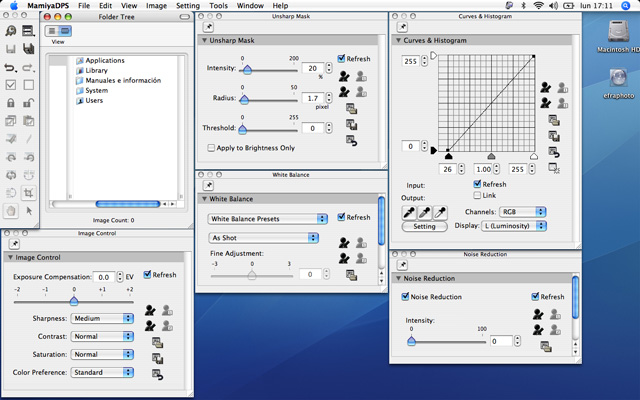Open the Image menu
Viewport: 640px width, 400px height.
click(x=156, y=6)
